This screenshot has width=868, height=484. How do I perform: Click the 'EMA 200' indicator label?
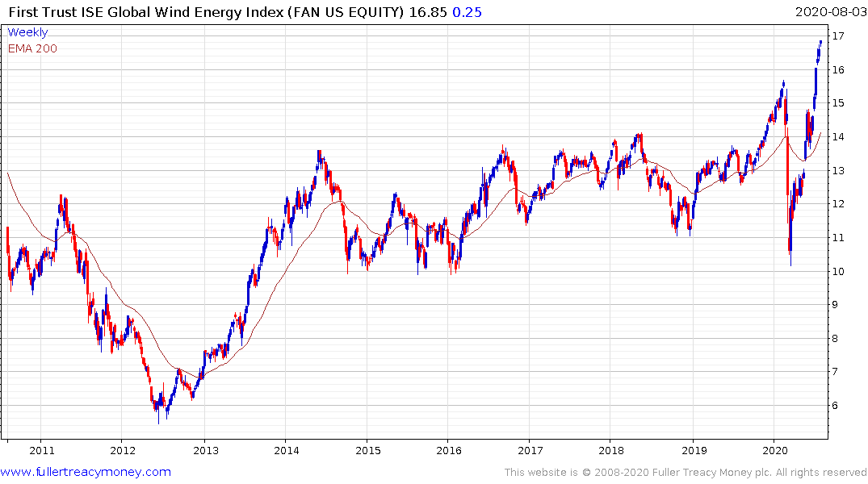coord(32,48)
